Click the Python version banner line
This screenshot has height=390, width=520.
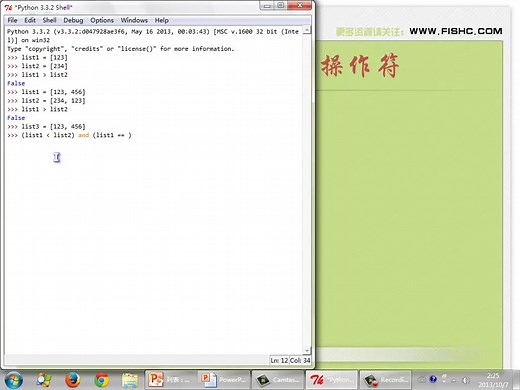[x=153, y=32]
